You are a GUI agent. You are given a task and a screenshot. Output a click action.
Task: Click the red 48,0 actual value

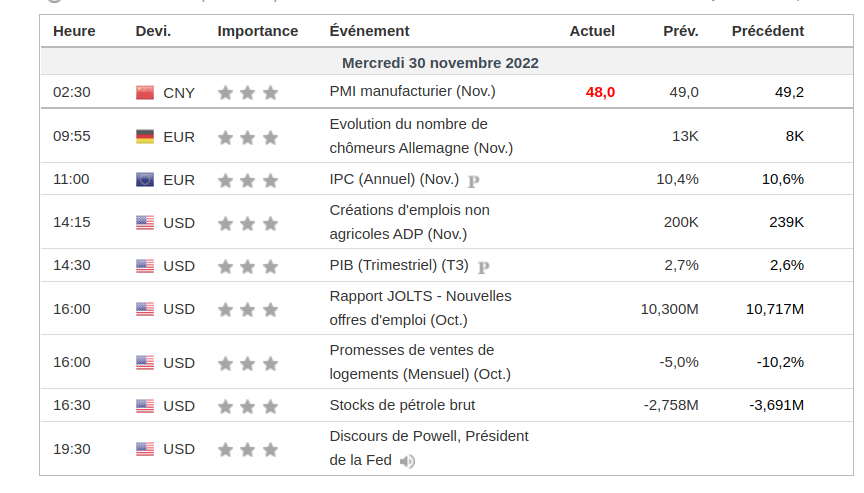point(600,92)
